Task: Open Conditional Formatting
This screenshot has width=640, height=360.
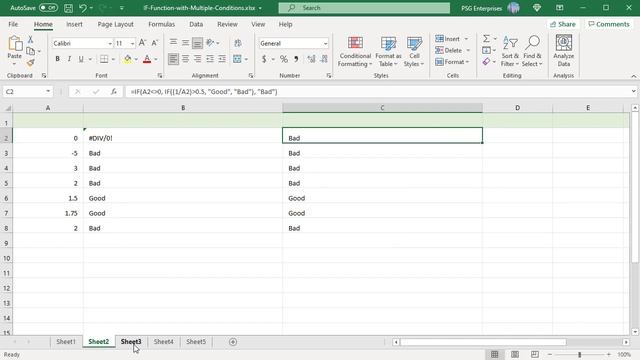Action: point(355,52)
